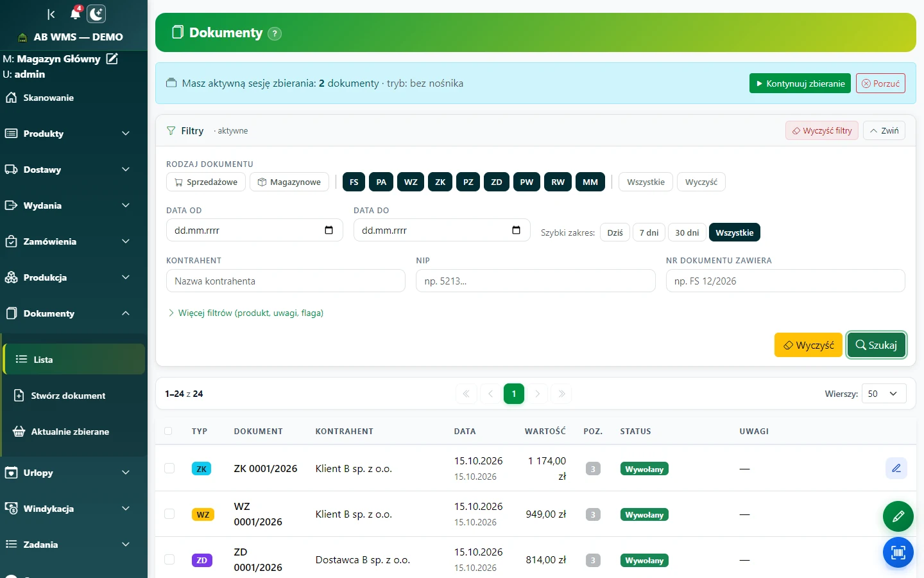Open the blue barcode scanner button
This screenshot has width=924, height=578.
click(898, 552)
